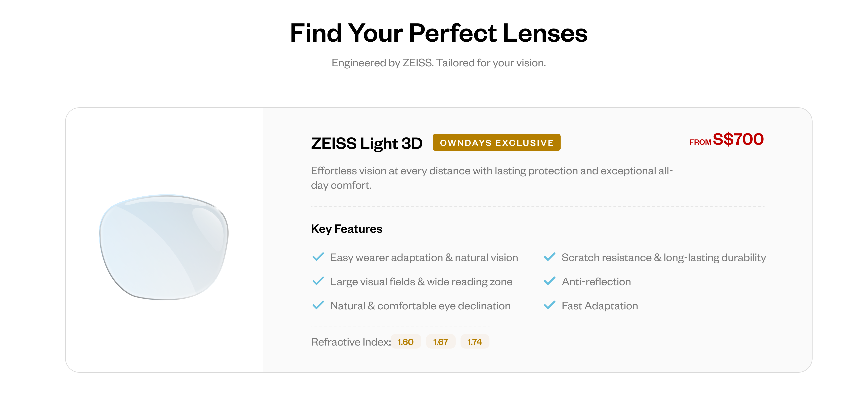The image size is (868, 398).
Task: Click checkmark beside Scratch resistance feature
Action: pos(550,257)
